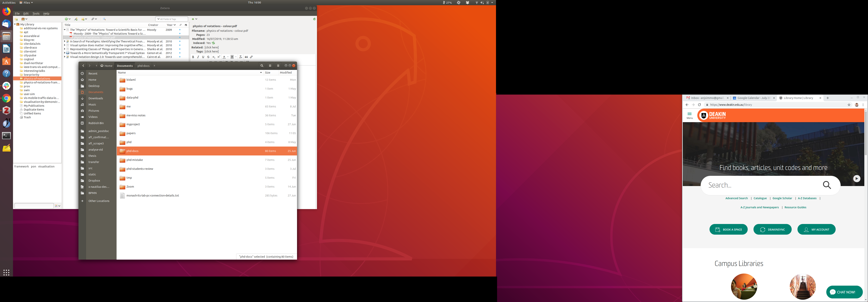Image resolution: width=868 pixels, height=302 pixels.
Task: Toggle bold in the note editor
Action: point(193,57)
